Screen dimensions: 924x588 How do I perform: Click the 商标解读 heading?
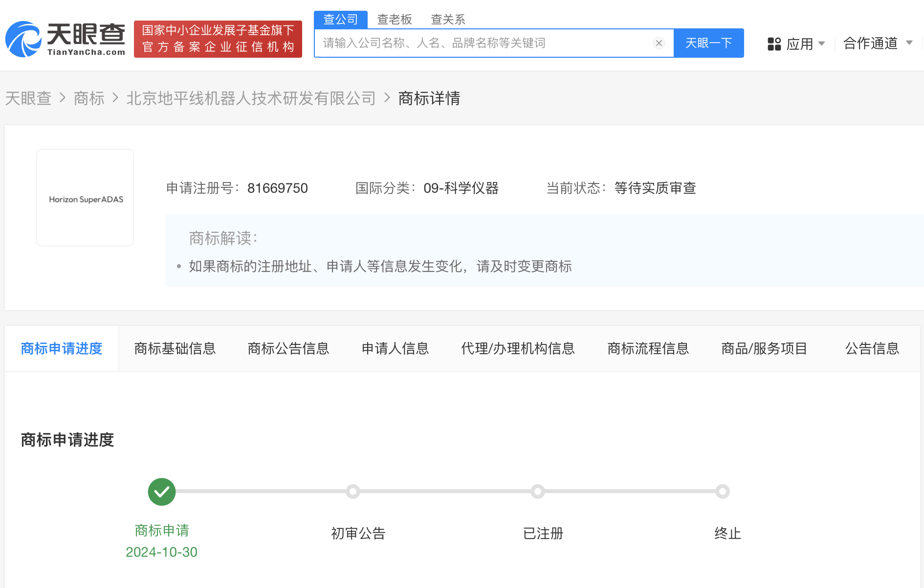pyautogui.click(x=223, y=238)
